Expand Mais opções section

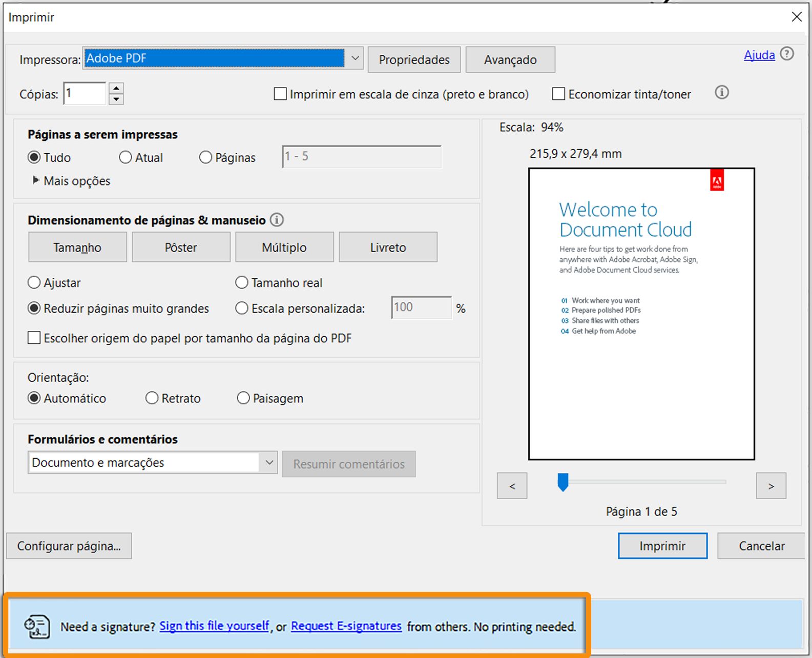pyautogui.click(x=36, y=180)
